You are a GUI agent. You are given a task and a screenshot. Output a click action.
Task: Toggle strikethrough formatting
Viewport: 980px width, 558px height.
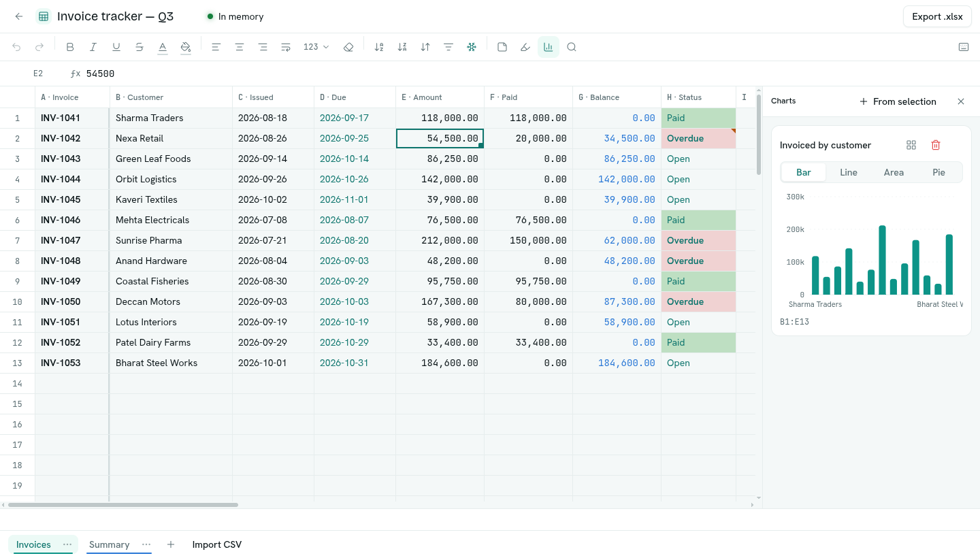140,47
